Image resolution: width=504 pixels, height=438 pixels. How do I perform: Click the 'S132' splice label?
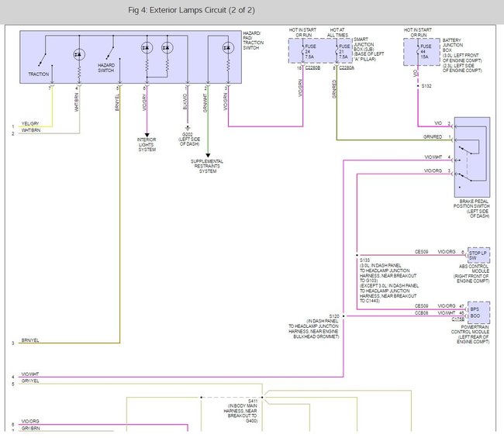tap(426, 86)
